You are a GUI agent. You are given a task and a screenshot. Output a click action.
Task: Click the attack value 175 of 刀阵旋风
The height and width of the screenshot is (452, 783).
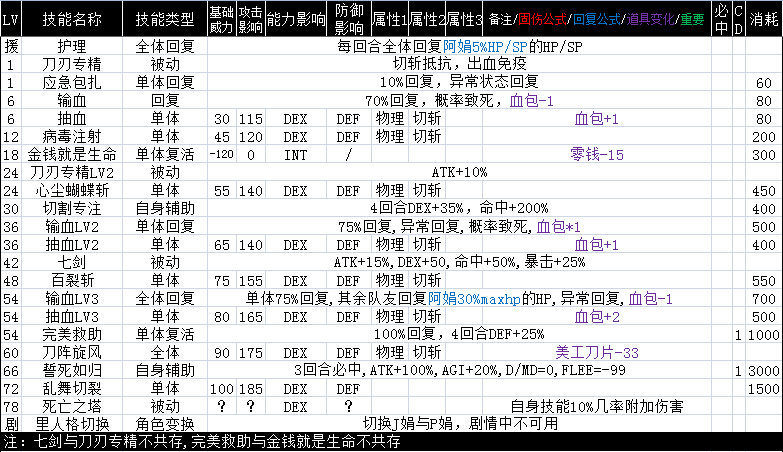point(251,353)
